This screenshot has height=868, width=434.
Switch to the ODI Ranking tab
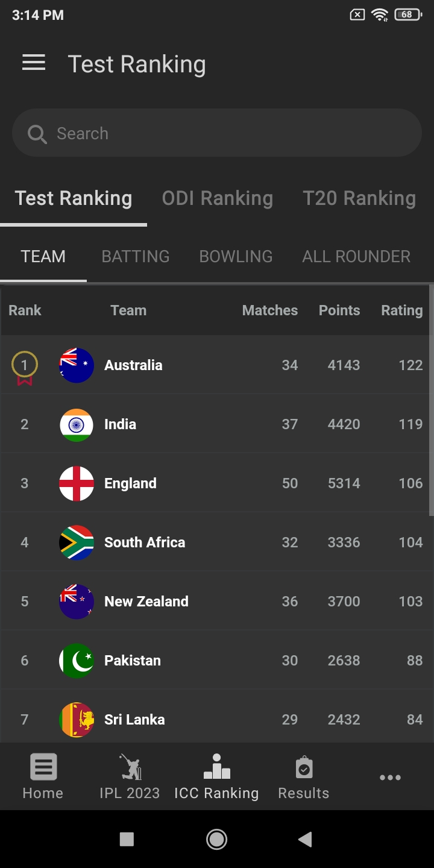tap(217, 198)
